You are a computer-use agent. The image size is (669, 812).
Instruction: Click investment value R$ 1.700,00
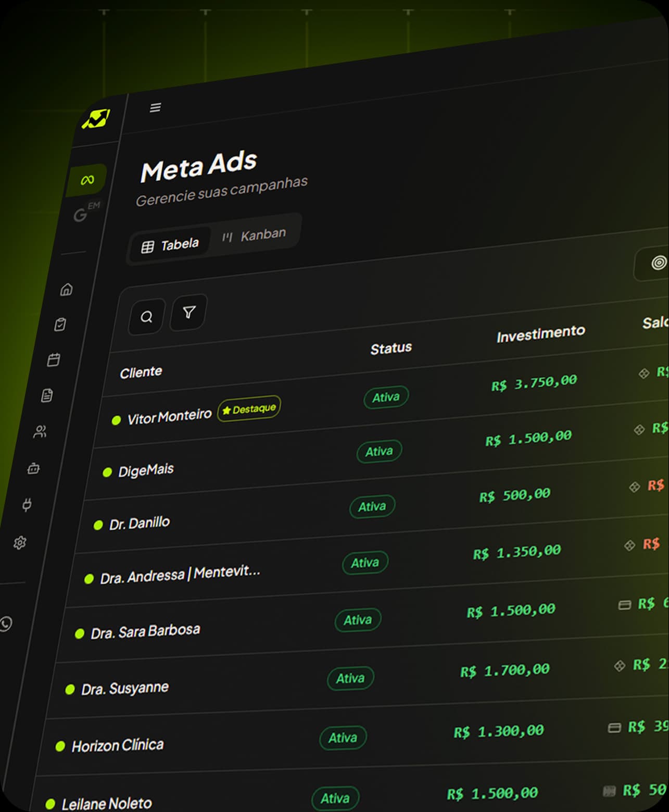[x=504, y=671]
